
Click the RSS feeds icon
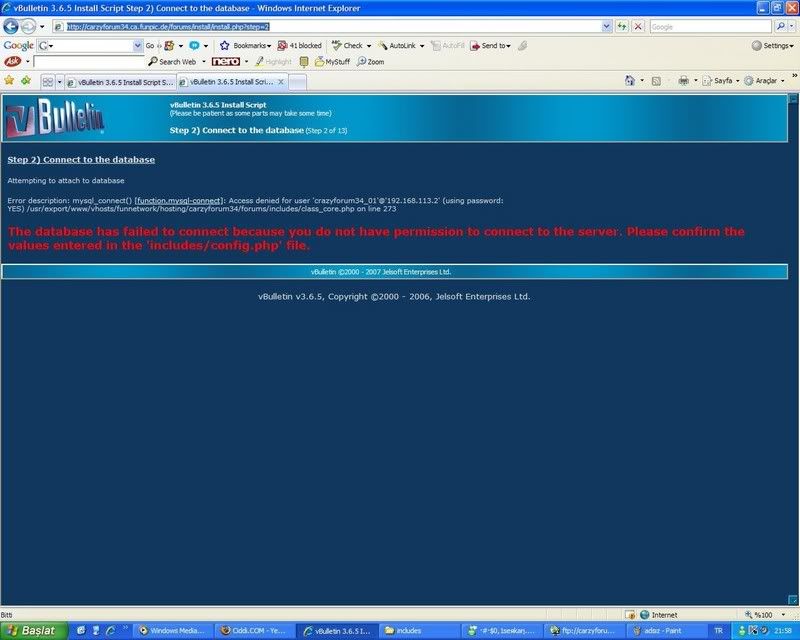point(657,81)
